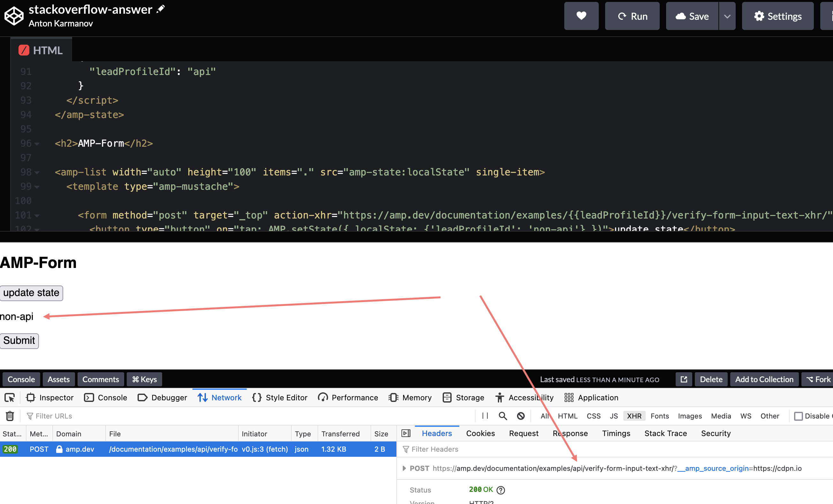Open the Console tab in the editor footer
This screenshot has width=833, height=504.
[x=21, y=379]
